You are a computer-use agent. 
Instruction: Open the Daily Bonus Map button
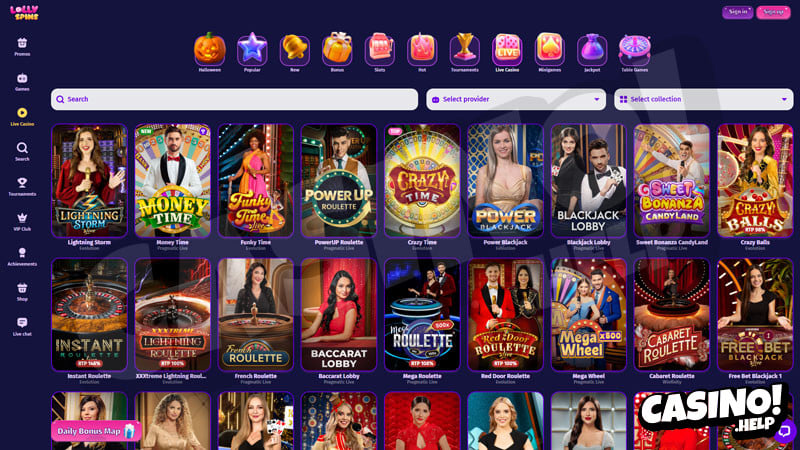(x=96, y=431)
